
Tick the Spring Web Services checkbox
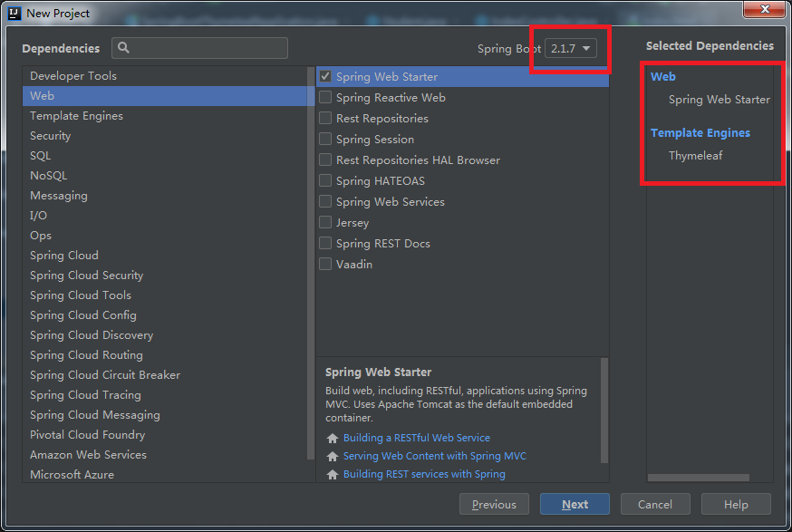[325, 201]
